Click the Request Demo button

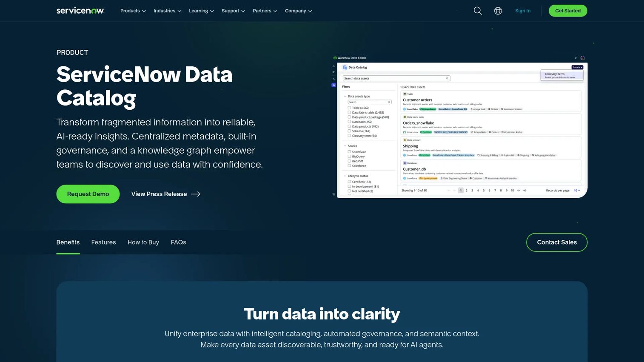88,194
